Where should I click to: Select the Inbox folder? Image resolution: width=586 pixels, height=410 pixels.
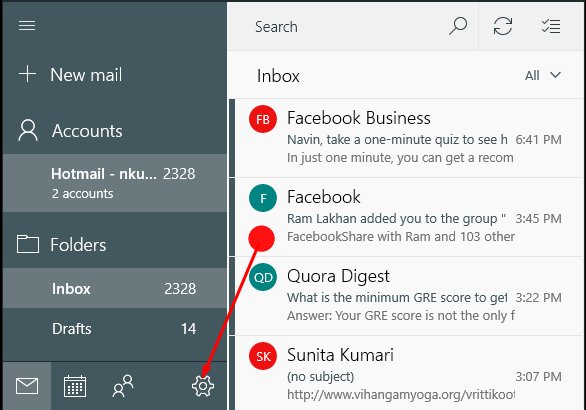click(115, 288)
